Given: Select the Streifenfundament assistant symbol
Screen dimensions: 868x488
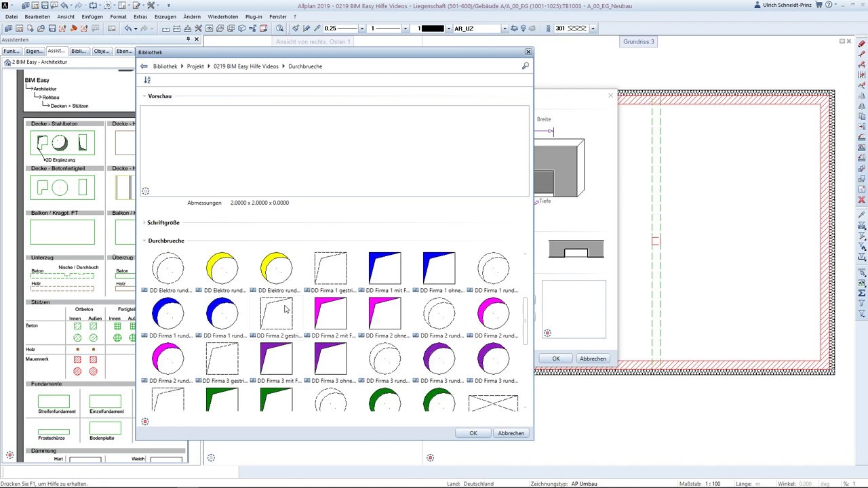Looking at the screenshot, I should coord(54,401).
